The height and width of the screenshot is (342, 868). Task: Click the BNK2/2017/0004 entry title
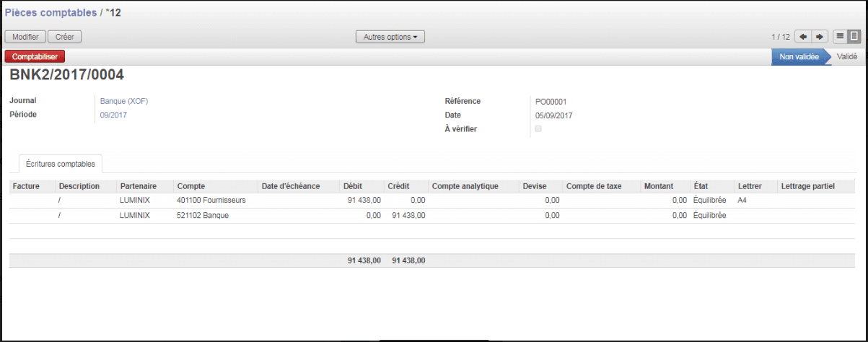pyautogui.click(x=66, y=75)
